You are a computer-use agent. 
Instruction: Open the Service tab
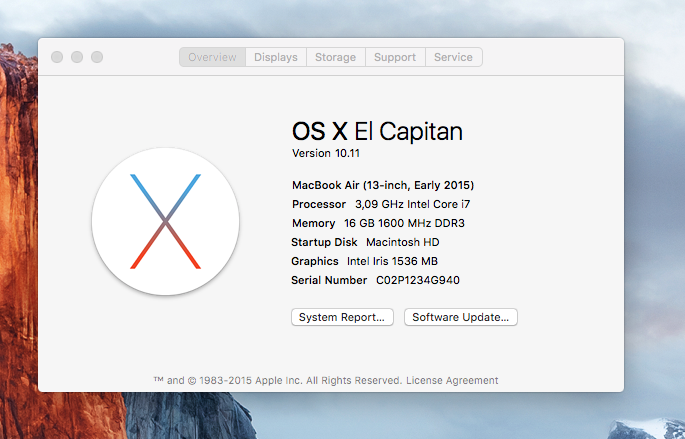[x=453, y=57]
